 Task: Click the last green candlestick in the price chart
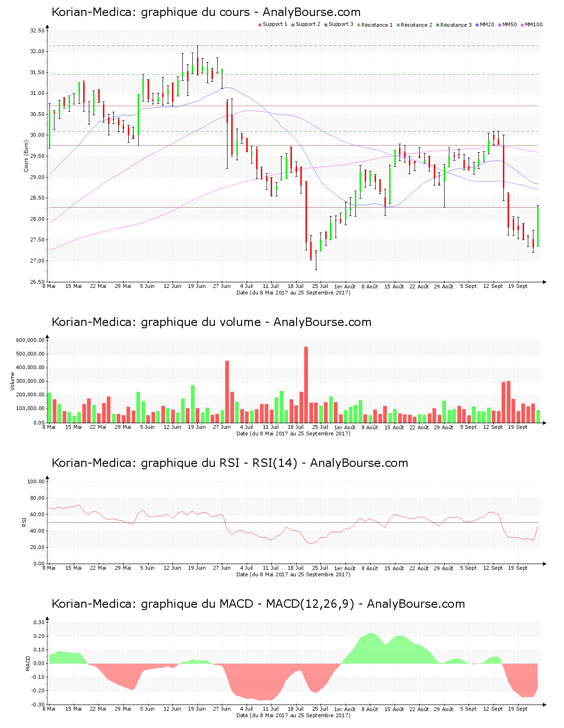[x=538, y=226]
